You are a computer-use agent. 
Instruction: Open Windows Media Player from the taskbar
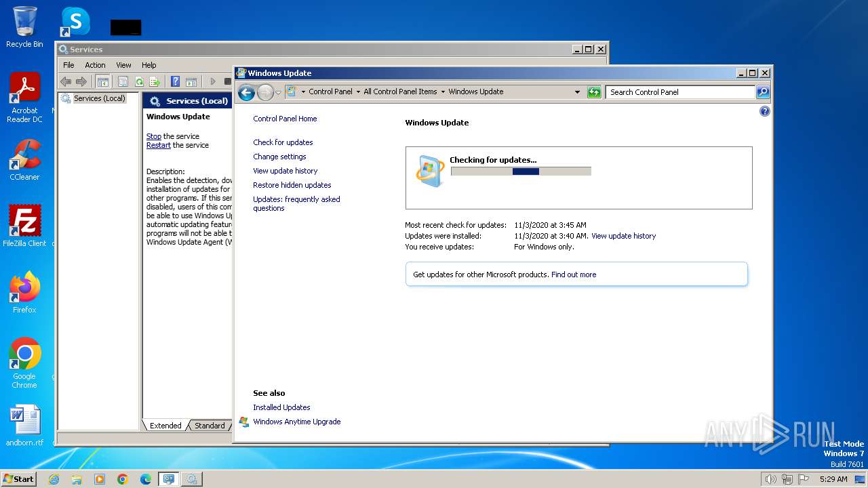tap(100, 479)
